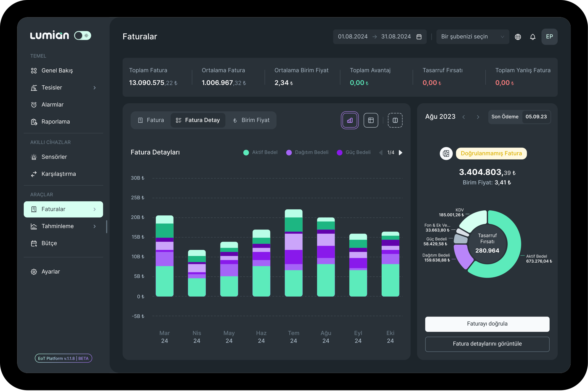Switch to the Fatura tab
588x391 pixels.
point(151,120)
